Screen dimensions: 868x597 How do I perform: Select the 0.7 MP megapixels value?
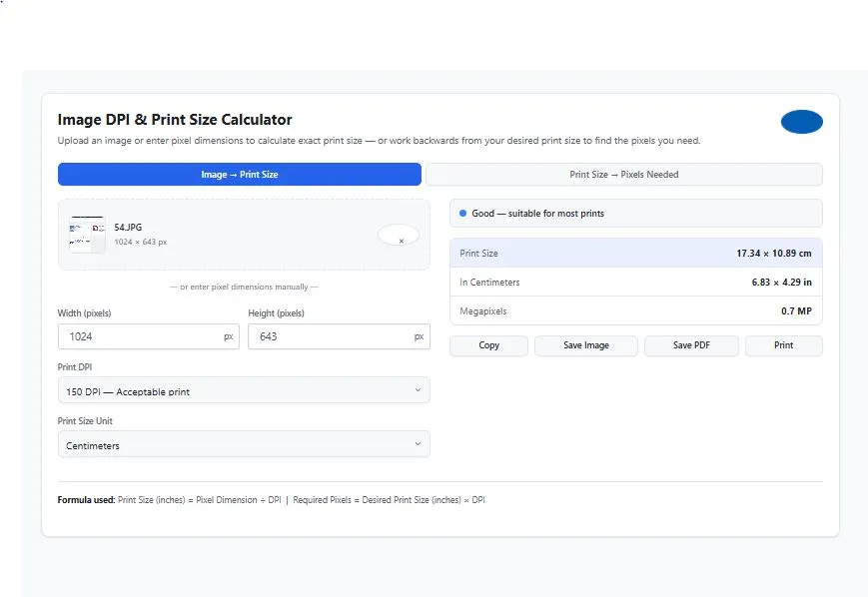click(x=797, y=310)
